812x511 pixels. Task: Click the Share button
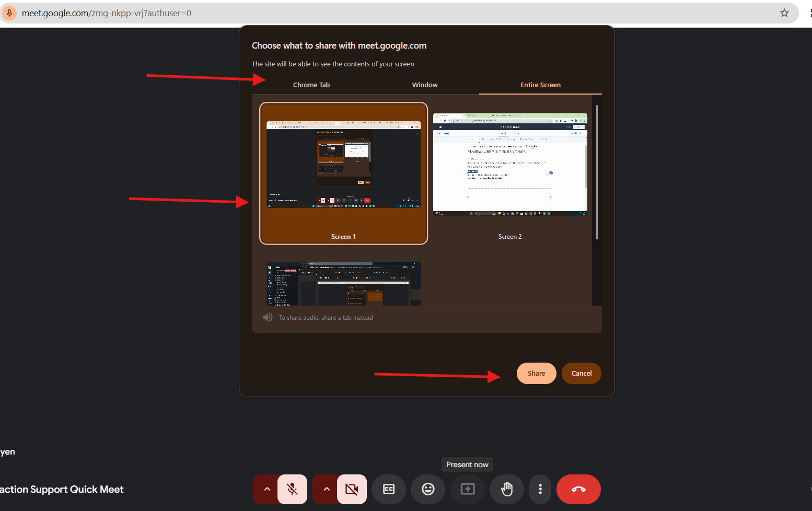tap(536, 373)
